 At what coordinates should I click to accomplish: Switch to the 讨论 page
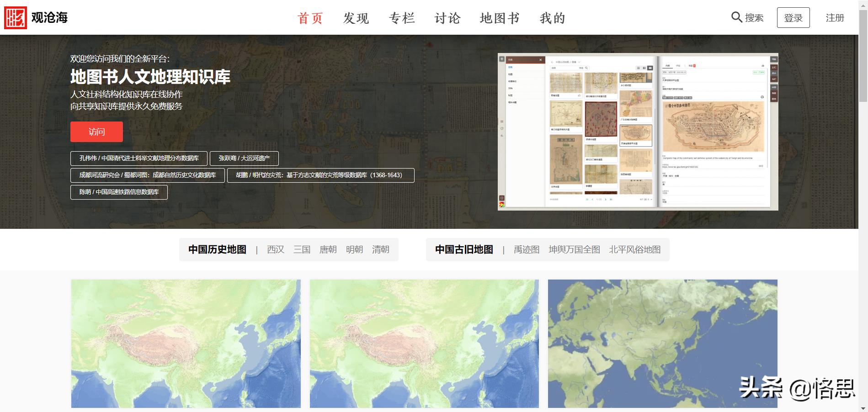(x=447, y=18)
